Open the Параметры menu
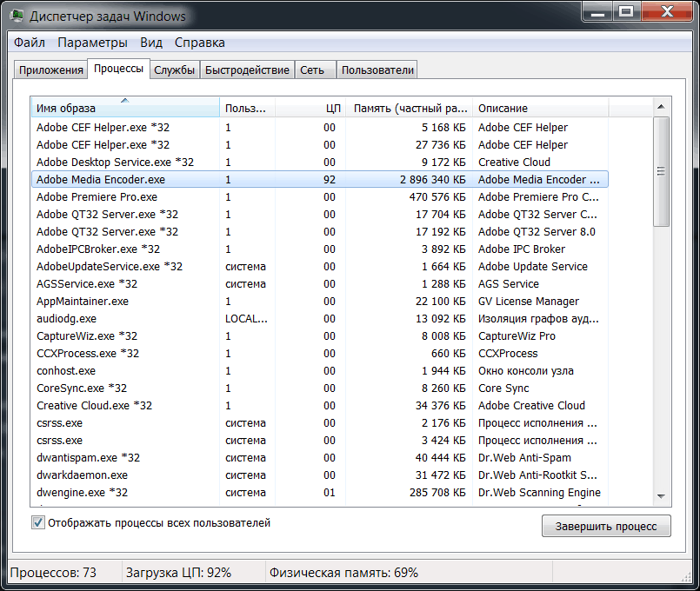The image size is (700, 591). [92, 43]
